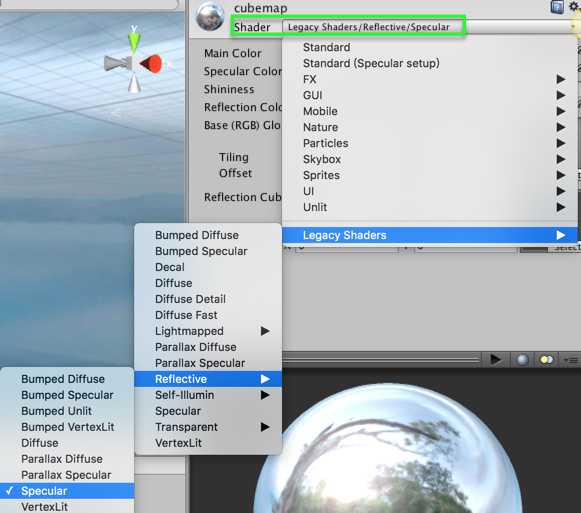Expand the Transparent submenu
Image resolution: width=581 pixels, height=513 pixels.
pyautogui.click(x=208, y=427)
